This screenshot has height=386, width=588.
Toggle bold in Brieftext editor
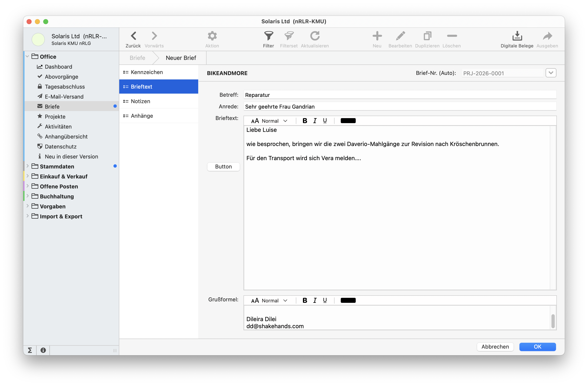click(305, 121)
